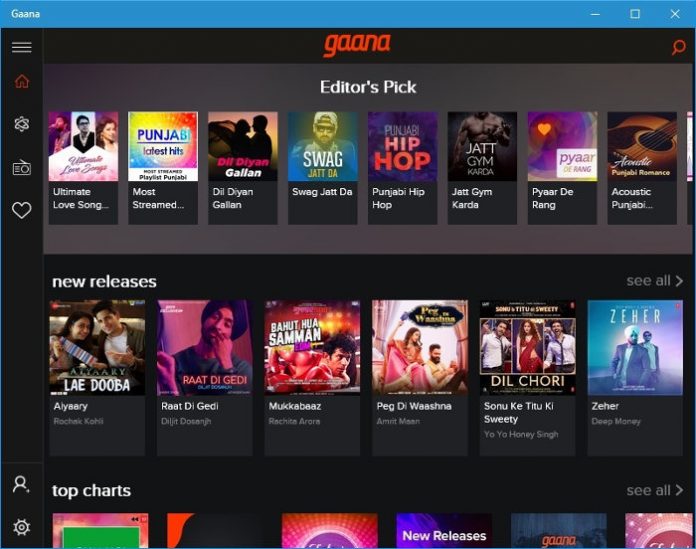Click Sonu Ke Titu Ki Sweety title

pyautogui.click(x=518, y=413)
